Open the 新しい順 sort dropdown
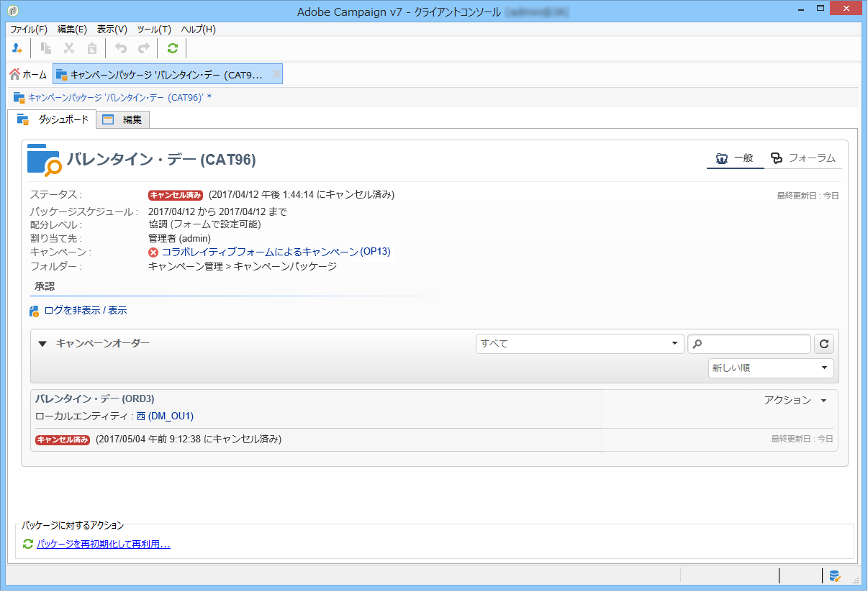Viewport: 868px width, 592px height. (771, 368)
